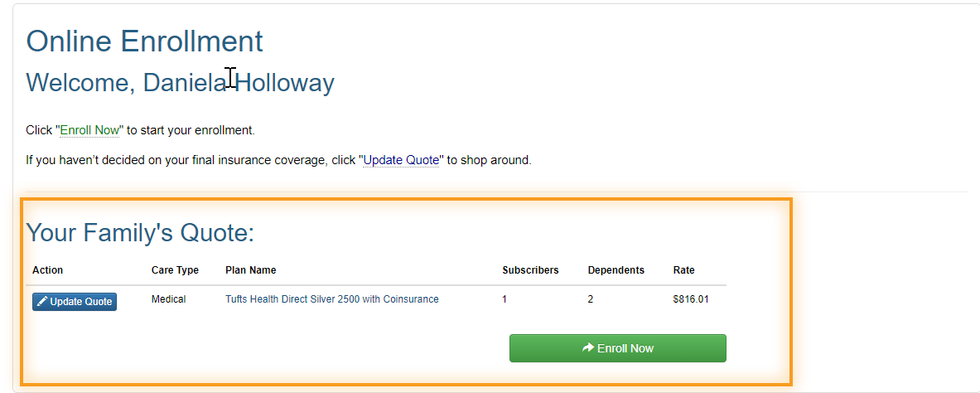Click the arrow icon on Enroll Now button

[588, 348]
